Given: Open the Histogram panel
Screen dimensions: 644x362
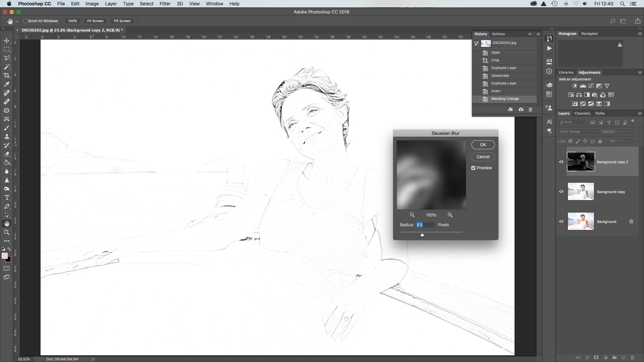Looking at the screenshot, I should pyautogui.click(x=567, y=34).
